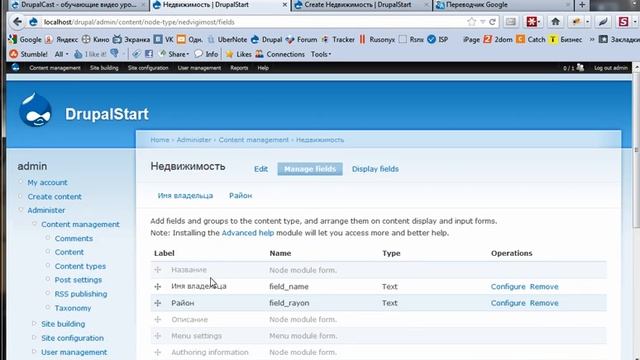640x360 pixels.
Task: Click the Drupal drop icon in admin menu
Action: [15, 67]
